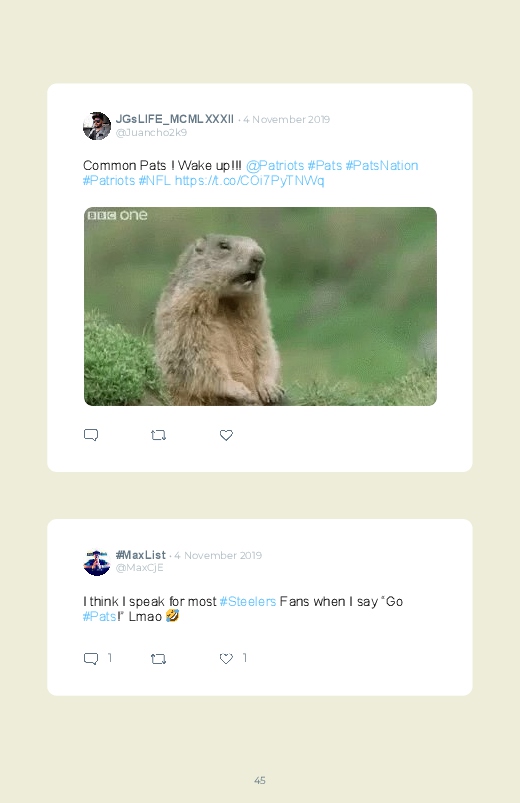Open the #PatsNation hashtag
Screen dimensions: 520x803
382,165
